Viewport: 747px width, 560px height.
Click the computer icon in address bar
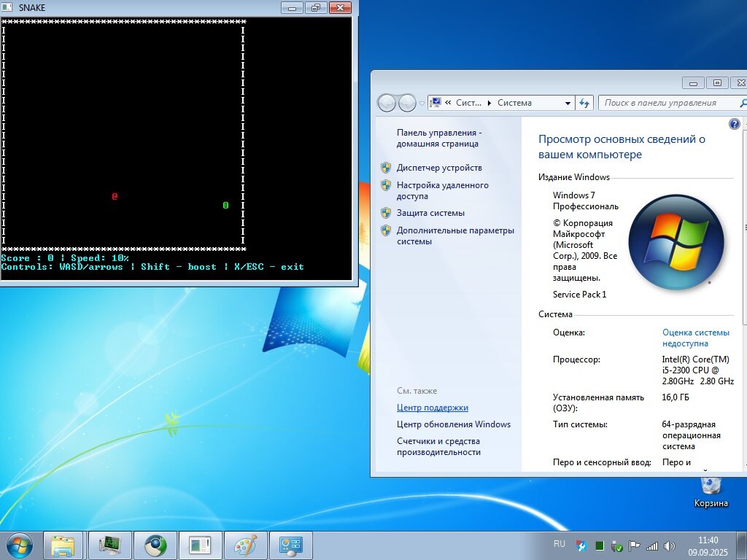click(435, 102)
